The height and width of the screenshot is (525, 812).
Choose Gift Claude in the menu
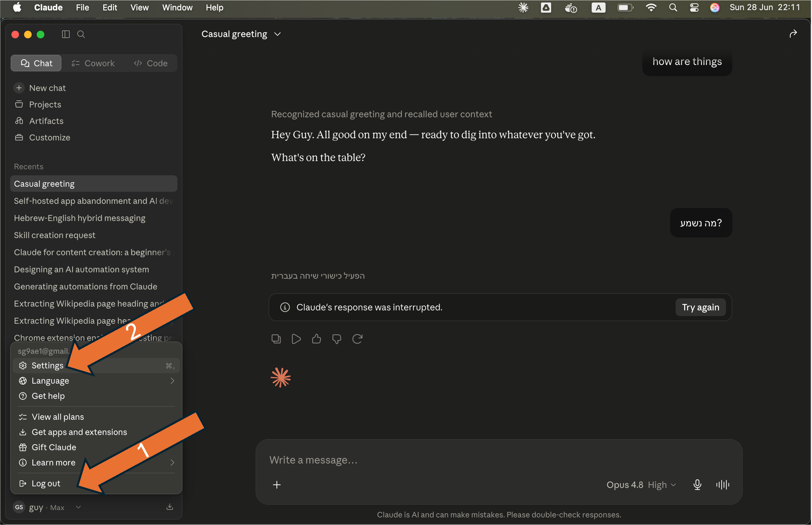coord(96,447)
